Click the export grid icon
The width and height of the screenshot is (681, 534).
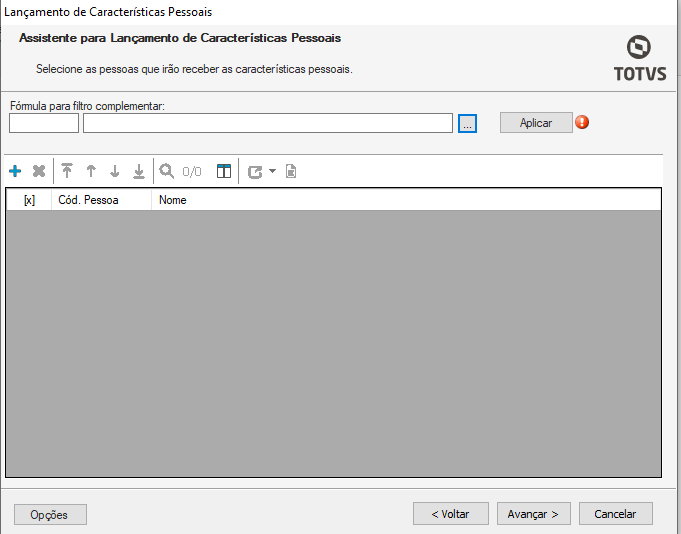[255, 172]
